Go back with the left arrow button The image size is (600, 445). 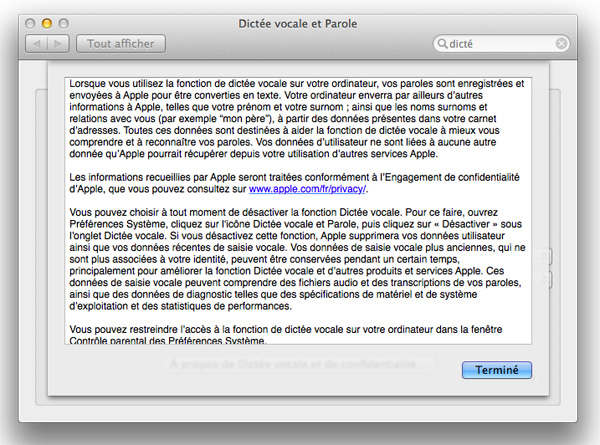click(37, 44)
